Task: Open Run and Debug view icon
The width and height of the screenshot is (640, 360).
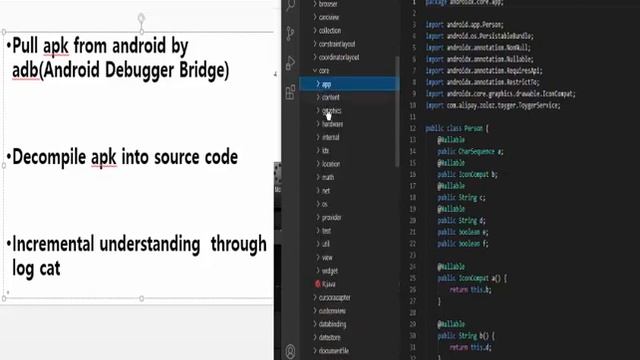Action: point(290,63)
